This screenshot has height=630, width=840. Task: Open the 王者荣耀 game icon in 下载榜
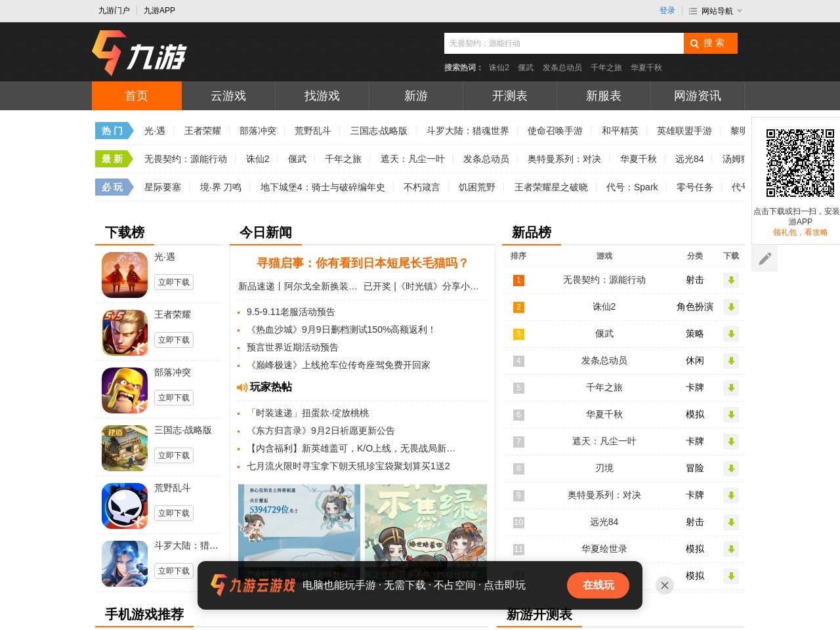(125, 333)
